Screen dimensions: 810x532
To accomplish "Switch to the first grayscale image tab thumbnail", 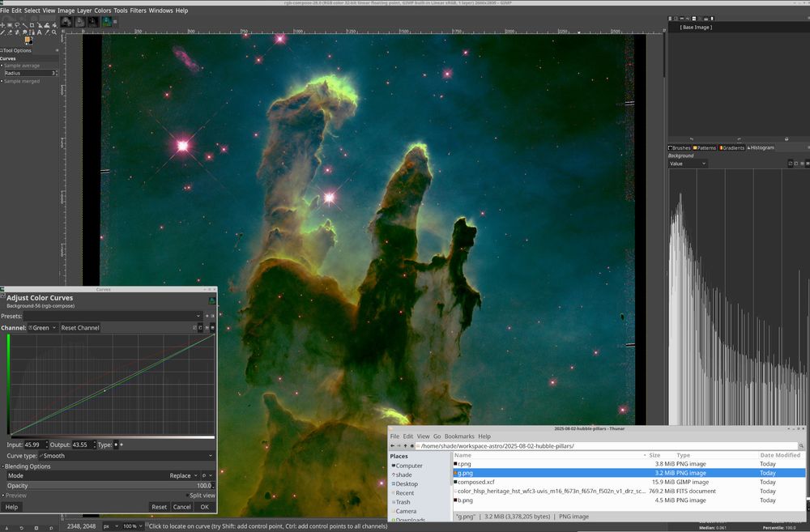I will click(66, 22).
